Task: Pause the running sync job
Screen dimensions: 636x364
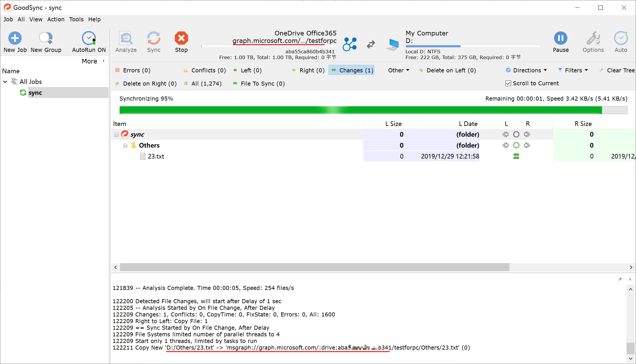Action: 560,38
